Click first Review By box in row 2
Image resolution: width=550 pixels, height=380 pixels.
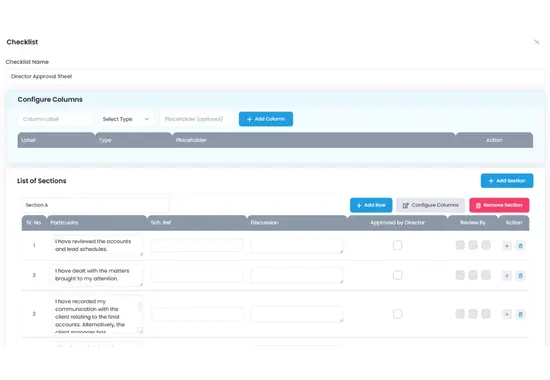(x=460, y=275)
